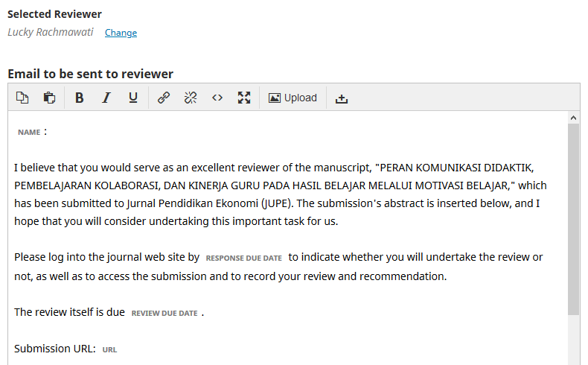The image size is (588, 365).
Task: Click reviewer name Lucky Rachmawati
Action: point(51,32)
